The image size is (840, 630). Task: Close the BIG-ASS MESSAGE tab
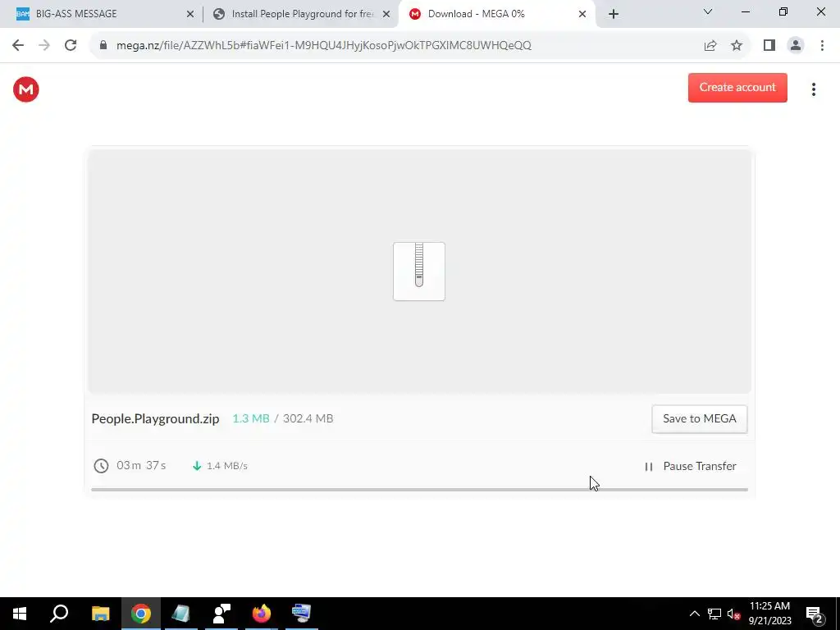(x=190, y=15)
